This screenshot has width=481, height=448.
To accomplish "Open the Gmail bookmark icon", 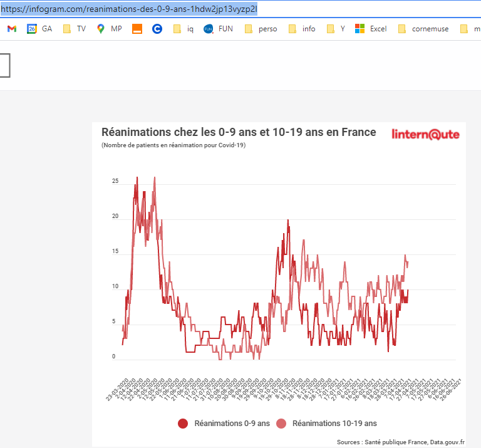I will (x=11, y=29).
